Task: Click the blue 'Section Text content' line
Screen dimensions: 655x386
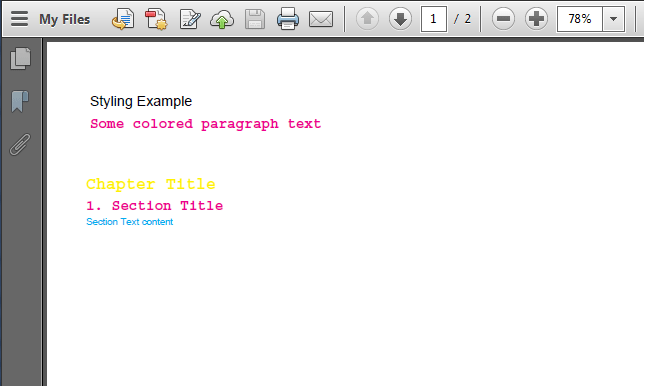Action: click(129, 222)
